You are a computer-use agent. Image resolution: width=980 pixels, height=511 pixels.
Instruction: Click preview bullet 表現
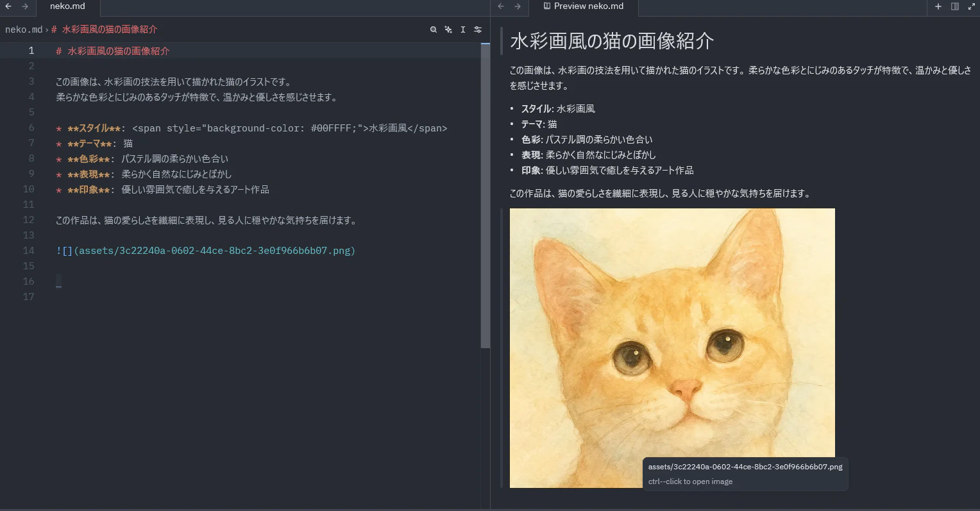(588, 155)
